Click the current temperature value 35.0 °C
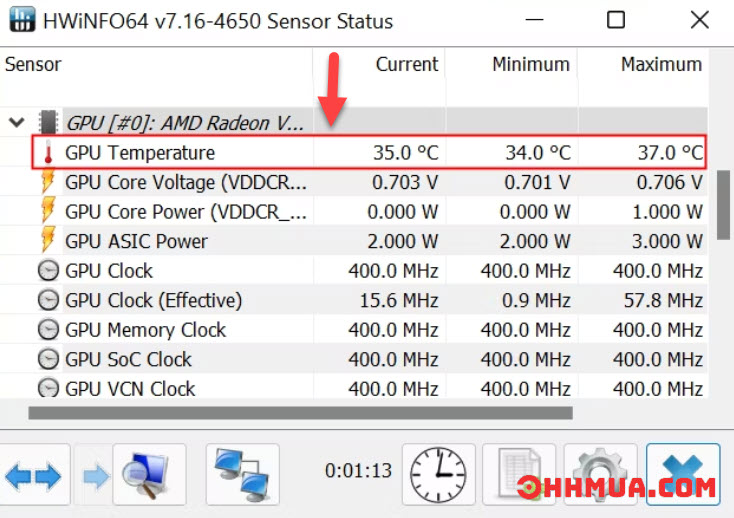 [406, 153]
